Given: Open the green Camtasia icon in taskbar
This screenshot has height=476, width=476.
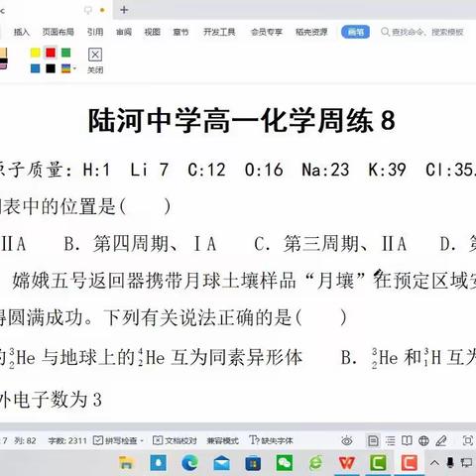Looking at the screenshot, I should pos(378,463).
